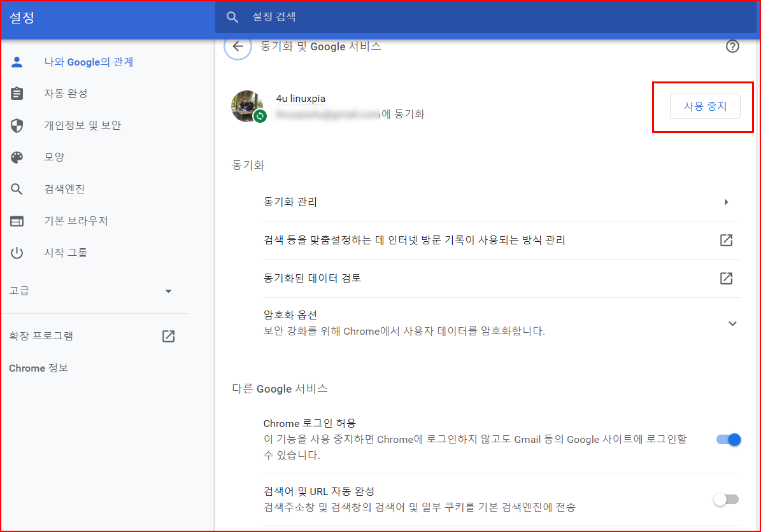Click the browser window icon for 기본 브라우저
The image size is (761, 532).
click(x=17, y=221)
